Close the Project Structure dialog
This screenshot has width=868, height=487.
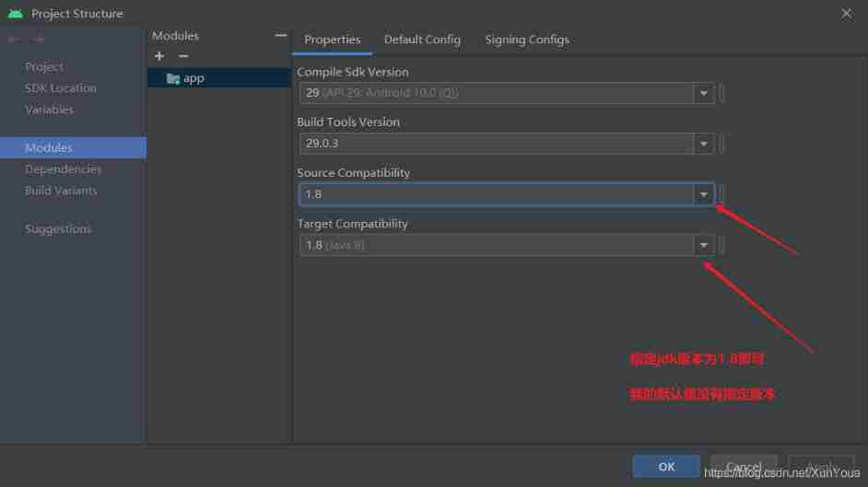click(x=847, y=14)
